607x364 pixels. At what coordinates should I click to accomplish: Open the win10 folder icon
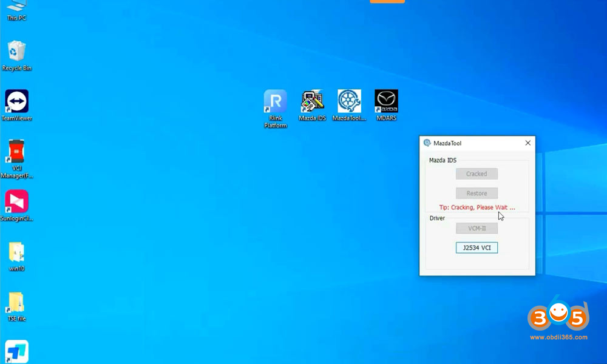coord(16,257)
